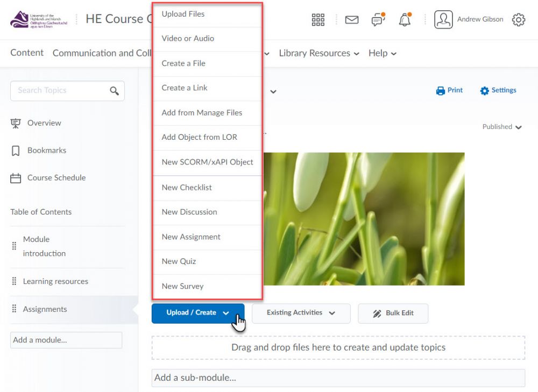538x392 pixels.
Task: Click the Bookmarks ribbon icon
Action: (16, 151)
